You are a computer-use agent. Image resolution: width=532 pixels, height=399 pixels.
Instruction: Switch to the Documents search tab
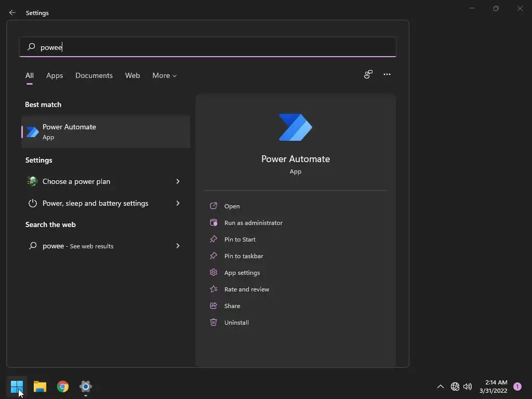tap(94, 75)
